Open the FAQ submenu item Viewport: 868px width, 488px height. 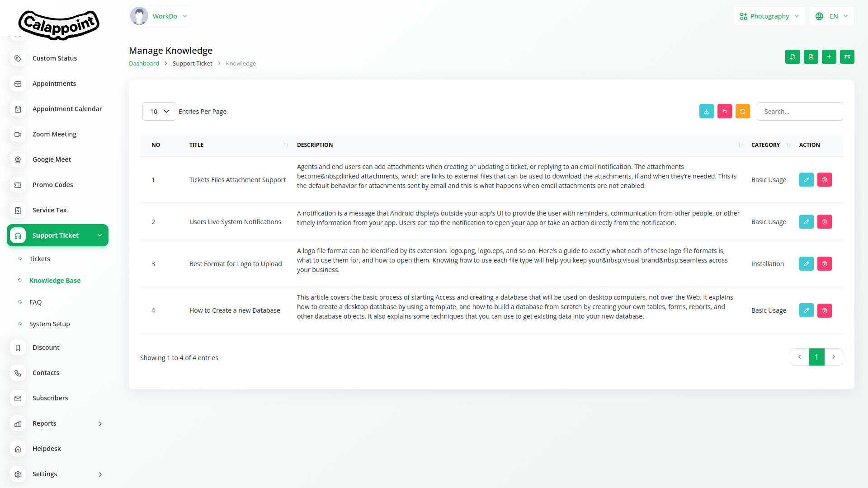(x=35, y=302)
